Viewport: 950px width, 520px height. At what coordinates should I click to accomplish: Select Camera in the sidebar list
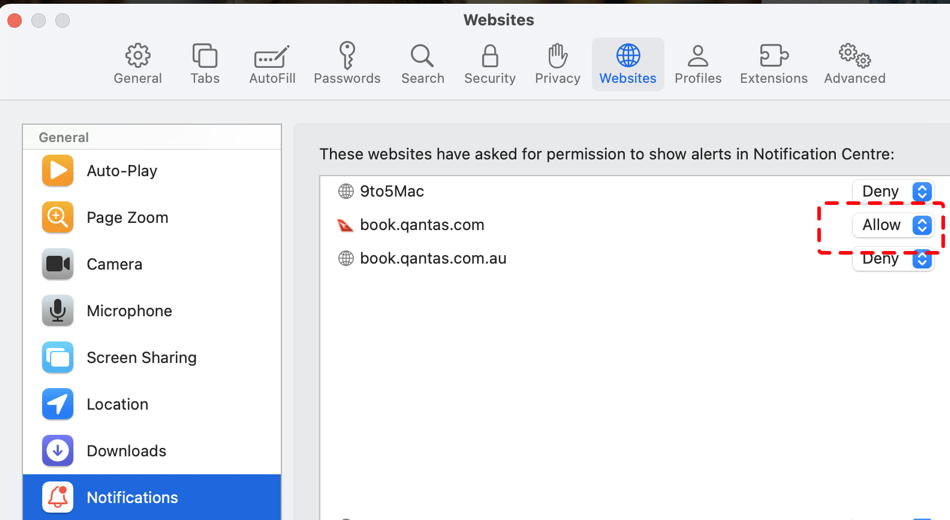point(114,264)
